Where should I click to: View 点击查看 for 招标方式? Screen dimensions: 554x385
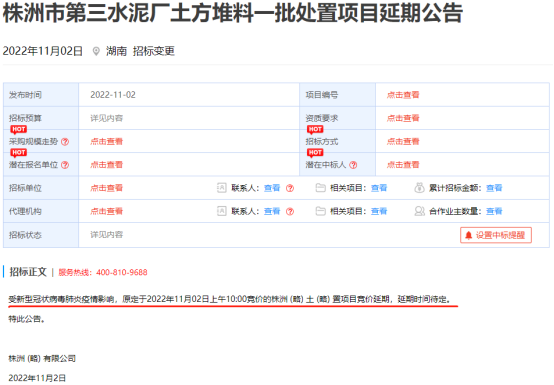click(x=403, y=142)
